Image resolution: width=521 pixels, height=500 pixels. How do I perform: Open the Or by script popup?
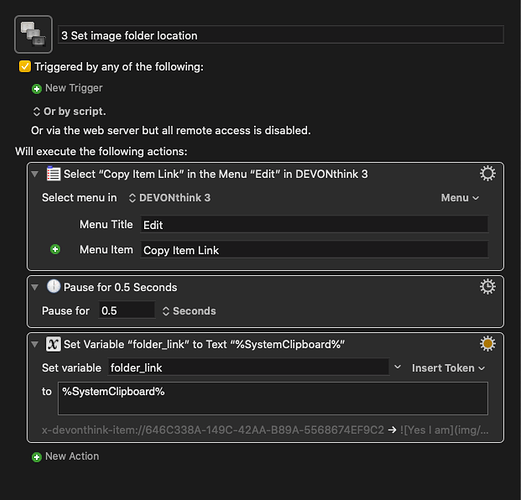coord(69,111)
